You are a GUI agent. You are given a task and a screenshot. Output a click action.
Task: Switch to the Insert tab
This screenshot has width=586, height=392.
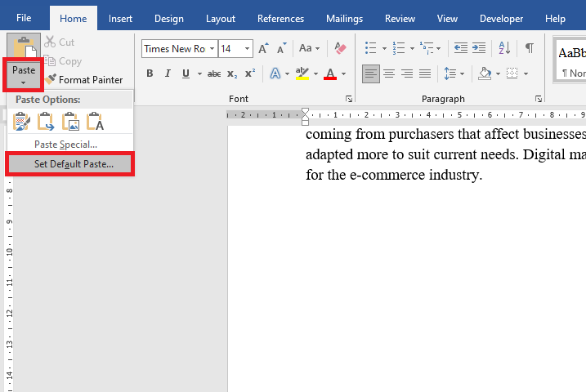pyautogui.click(x=121, y=19)
